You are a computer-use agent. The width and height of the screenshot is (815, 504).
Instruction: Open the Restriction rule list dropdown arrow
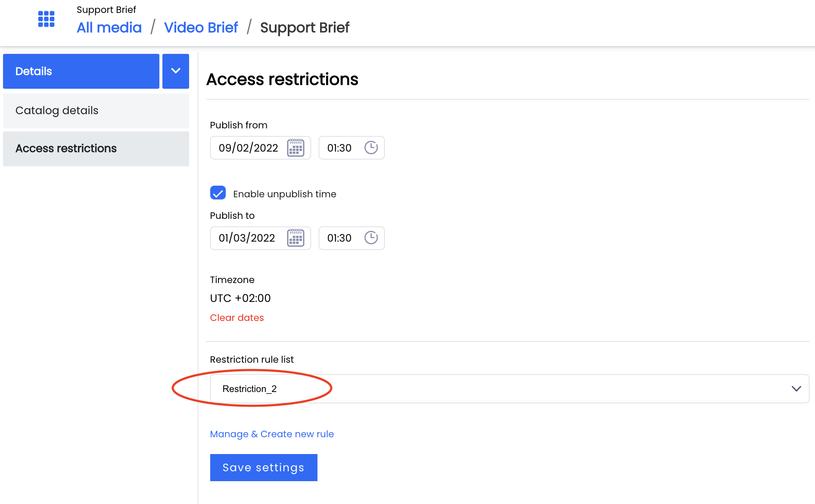[x=796, y=389]
